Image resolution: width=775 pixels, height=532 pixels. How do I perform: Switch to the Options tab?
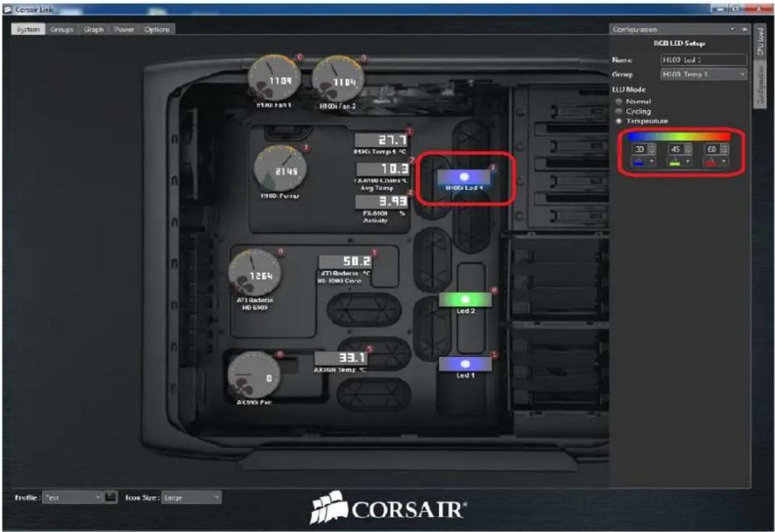(x=156, y=30)
